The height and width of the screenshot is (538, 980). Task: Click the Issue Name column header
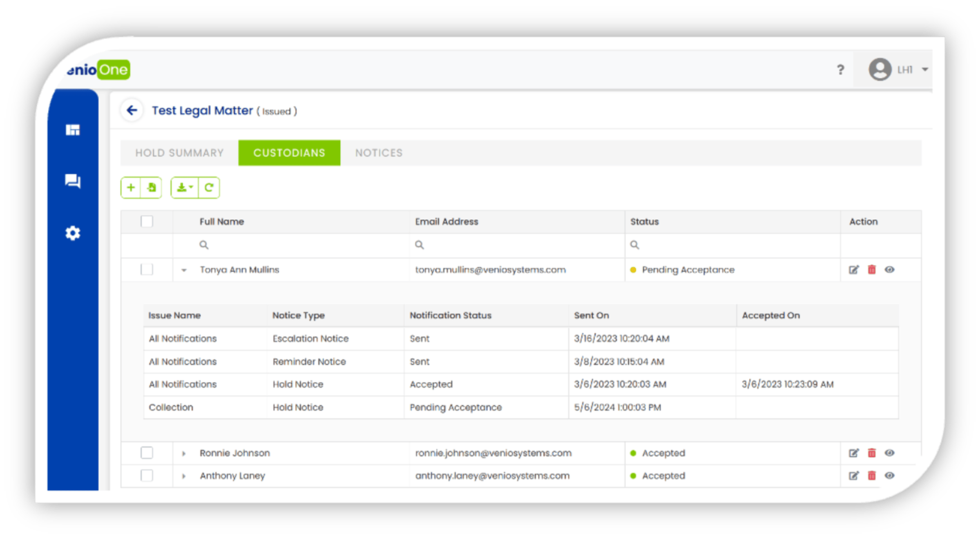click(174, 316)
